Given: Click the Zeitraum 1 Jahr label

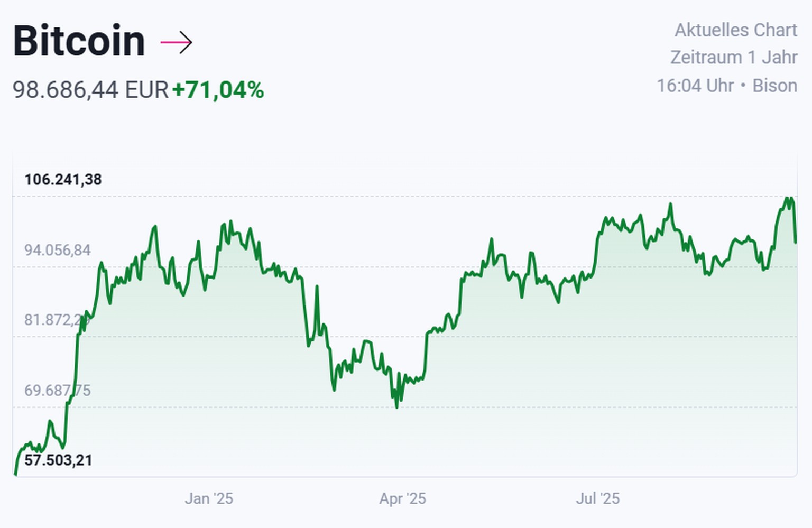Looking at the screenshot, I should (x=733, y=57).
